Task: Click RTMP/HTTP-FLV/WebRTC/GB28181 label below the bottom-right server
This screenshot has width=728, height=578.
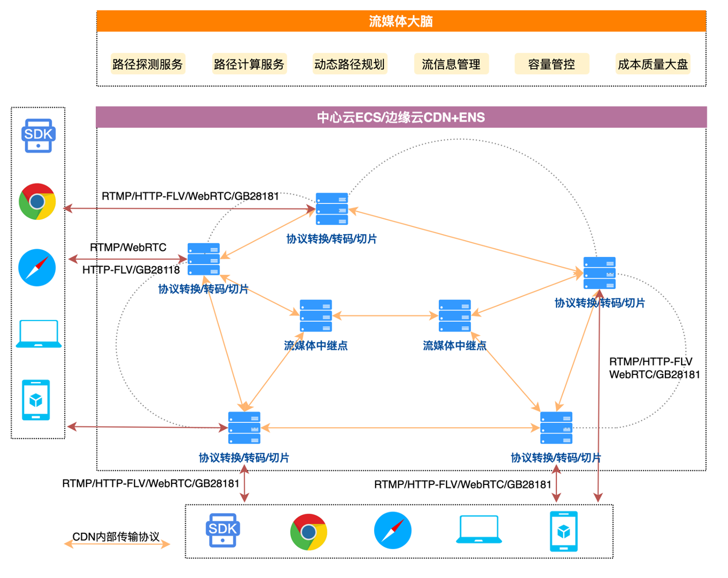Action: 463,484
